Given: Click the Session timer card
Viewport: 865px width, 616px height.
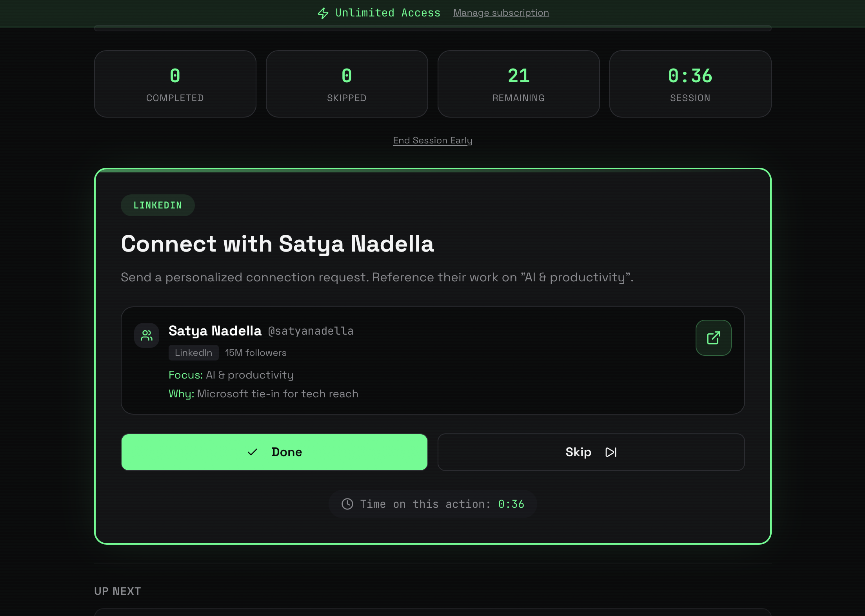Looking at the screenshot, I should click(690, 84).
